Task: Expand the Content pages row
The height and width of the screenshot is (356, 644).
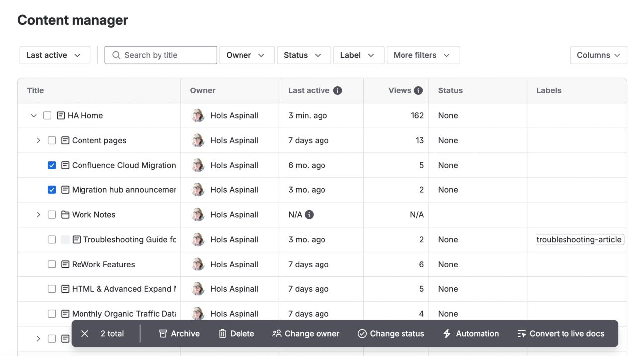Action: 38,140
